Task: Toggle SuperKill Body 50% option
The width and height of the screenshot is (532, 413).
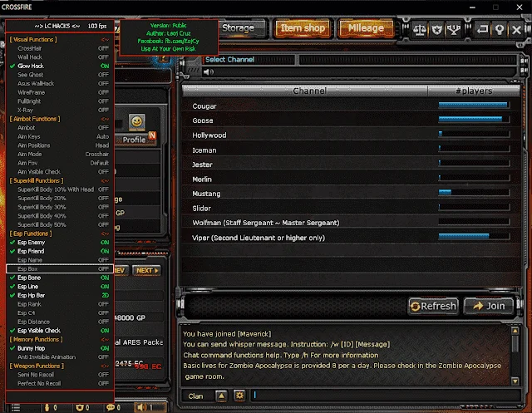Action: point(60,225)
